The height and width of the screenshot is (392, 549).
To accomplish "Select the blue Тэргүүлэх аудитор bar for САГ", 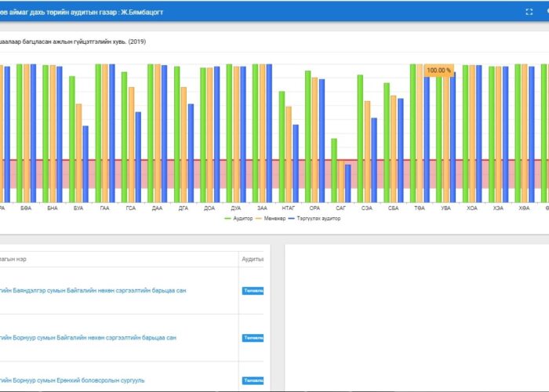I will tap(347, 183).
